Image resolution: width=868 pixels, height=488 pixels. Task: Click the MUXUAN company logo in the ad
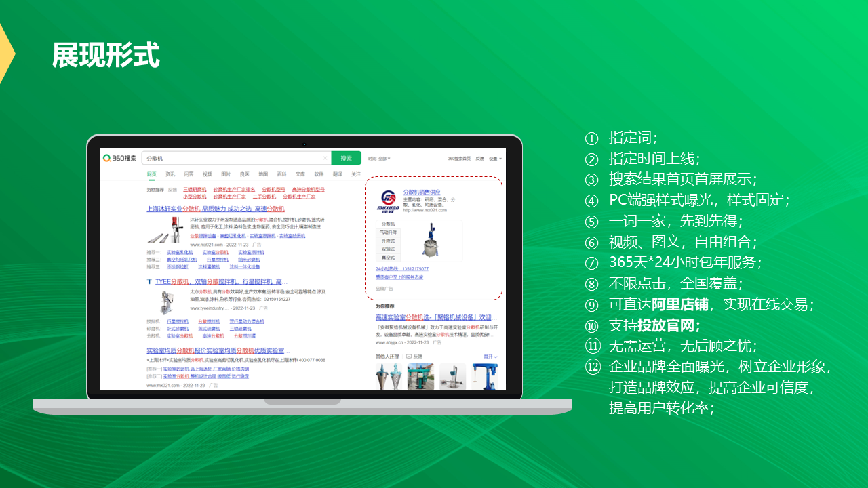(388, 200)
